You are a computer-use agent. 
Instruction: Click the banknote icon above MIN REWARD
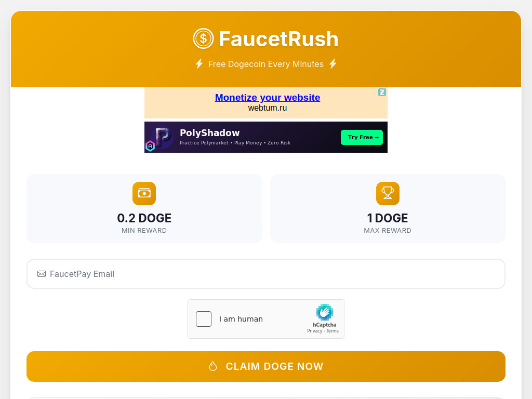click(144, 193)
